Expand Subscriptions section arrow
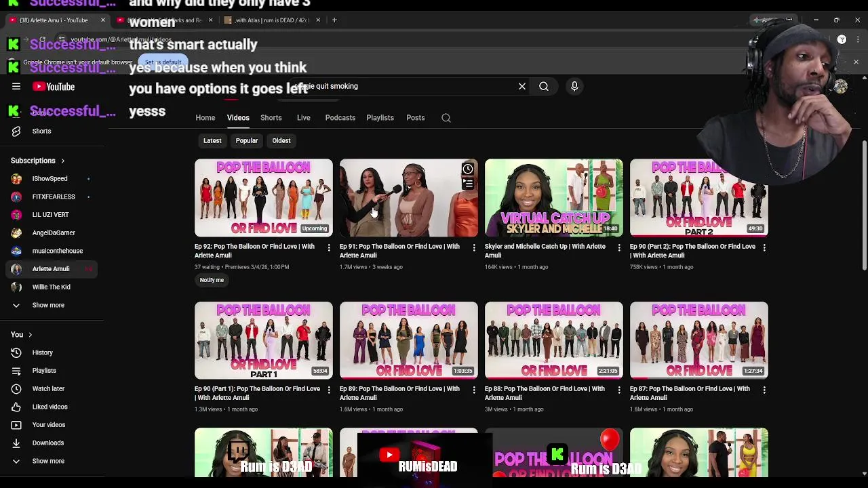 click(62, 161)
